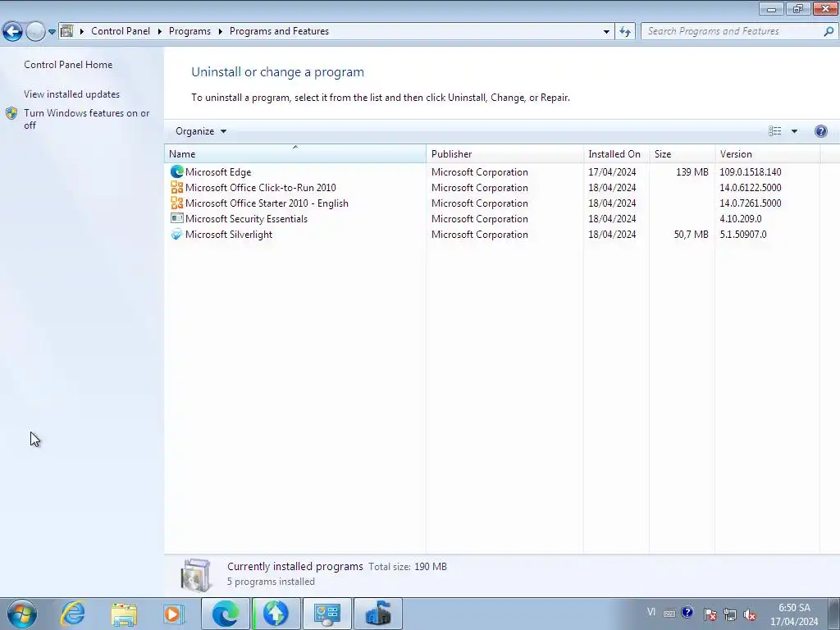Click the VI input language indicator
The width and height of the screenshot is (840, 630).
[651, 612]
